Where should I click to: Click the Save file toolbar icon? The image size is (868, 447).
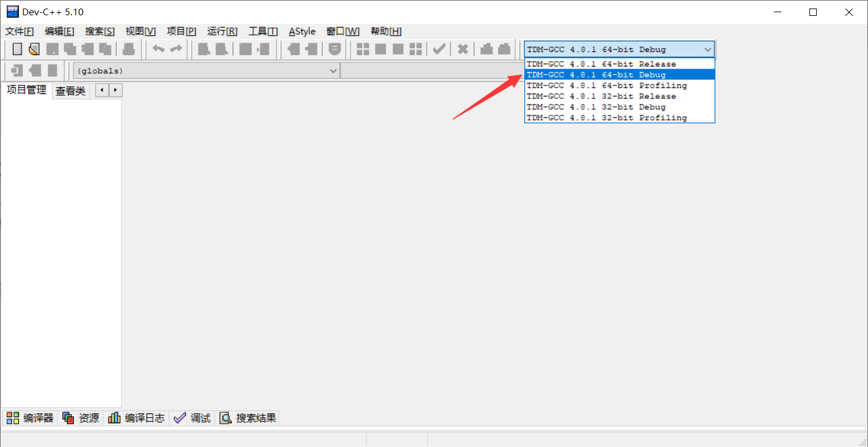(x=52, y=49)
